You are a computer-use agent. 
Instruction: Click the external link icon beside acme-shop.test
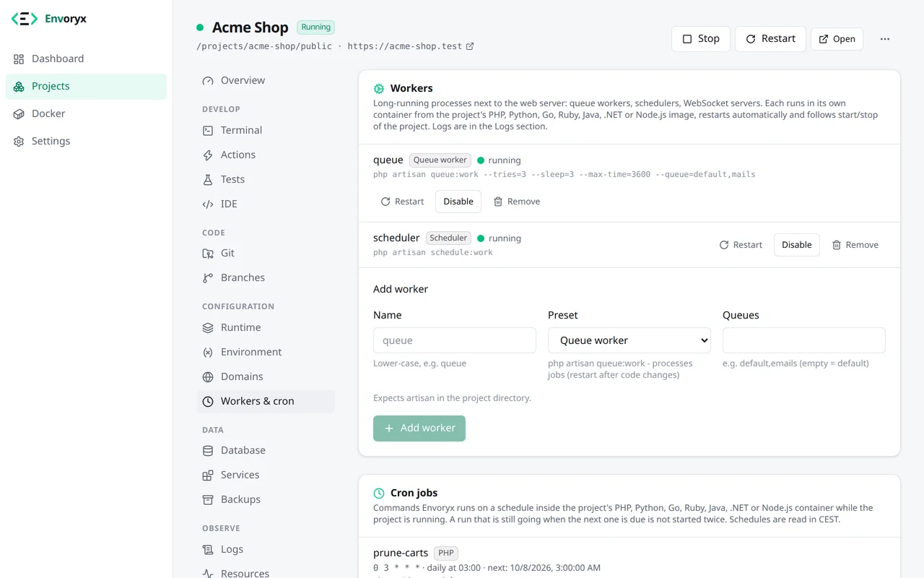pos(470,46)
